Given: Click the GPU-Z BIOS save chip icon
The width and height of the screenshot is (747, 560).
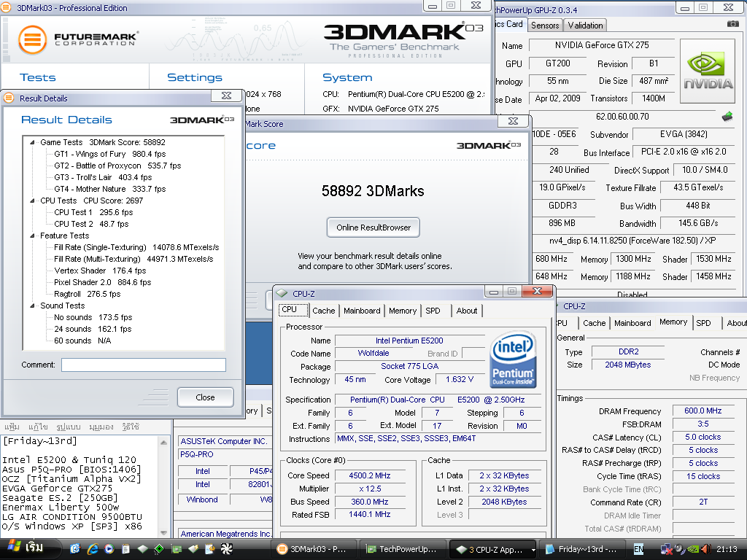Looking at the screenshot, I should [727, 116].
